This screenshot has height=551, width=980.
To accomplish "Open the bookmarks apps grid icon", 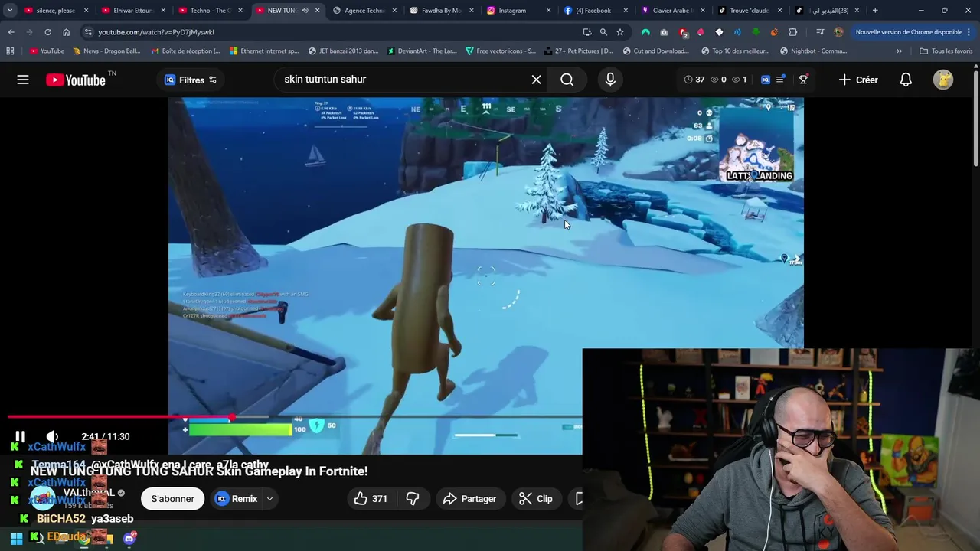I will tap(10, 51).
